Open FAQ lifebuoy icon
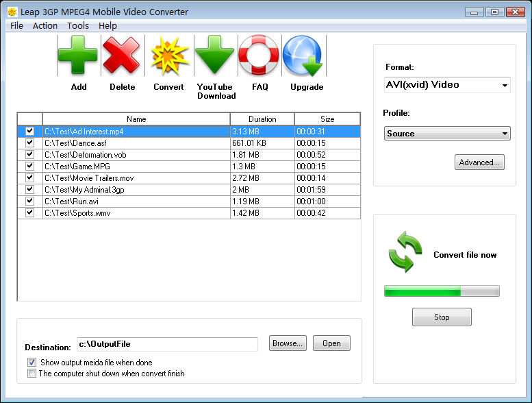 [x=259, y=55]
